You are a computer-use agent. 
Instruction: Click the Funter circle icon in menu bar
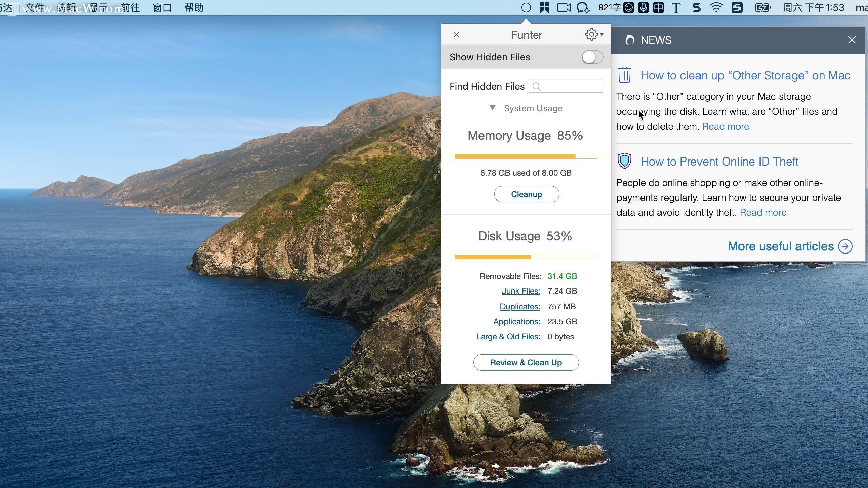point(526,7)
